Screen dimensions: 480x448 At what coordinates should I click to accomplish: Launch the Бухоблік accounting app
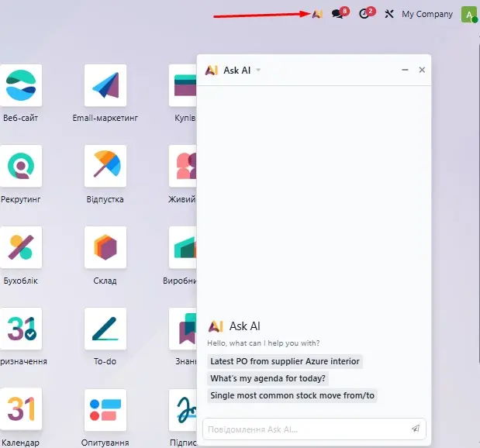pos(21,247)
